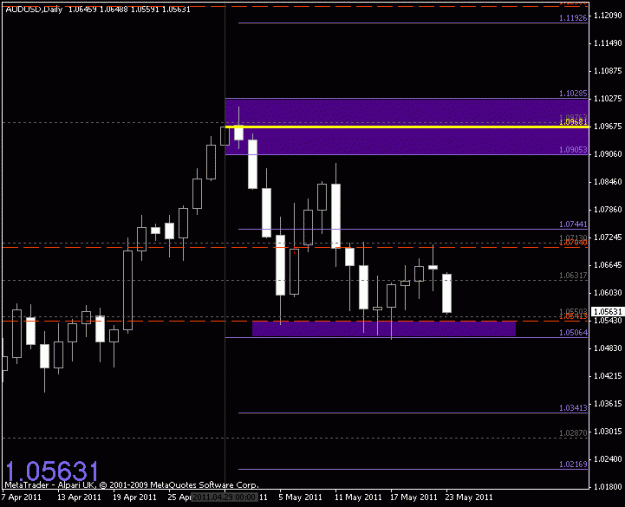The image size is (625, 507).
Task: Click the 1.03413 level label
Action: pyautogui.click(x=573, y=408)
